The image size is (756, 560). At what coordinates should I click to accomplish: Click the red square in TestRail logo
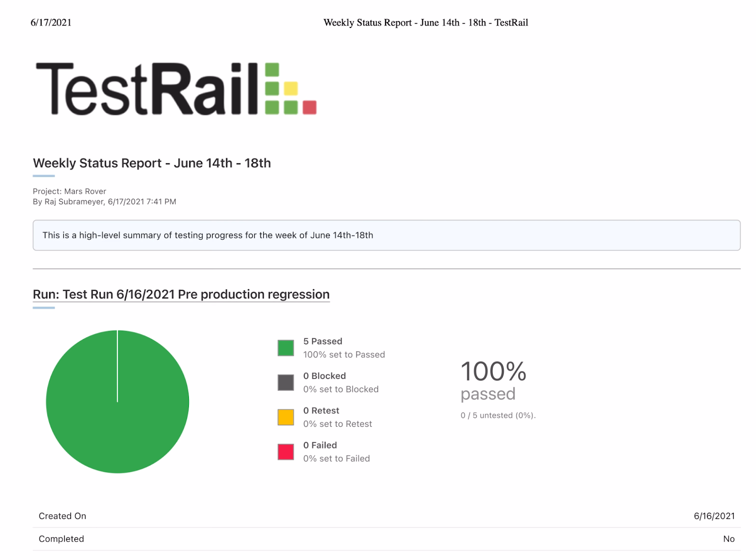pyautogui.click(x=309, y=107)
